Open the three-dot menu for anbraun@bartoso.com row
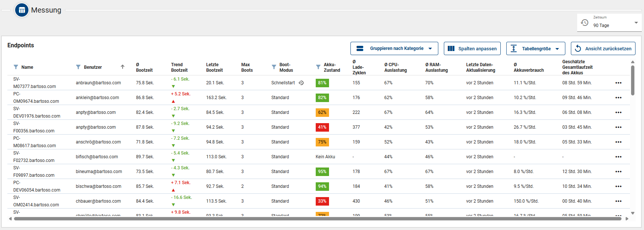 coord(618,83)
